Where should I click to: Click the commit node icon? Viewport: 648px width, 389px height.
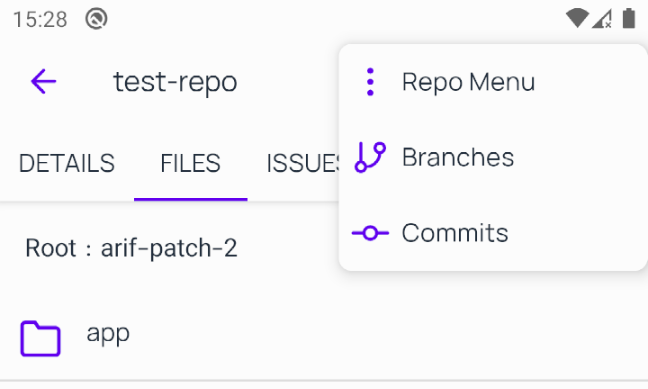click(x=370, y=233)
